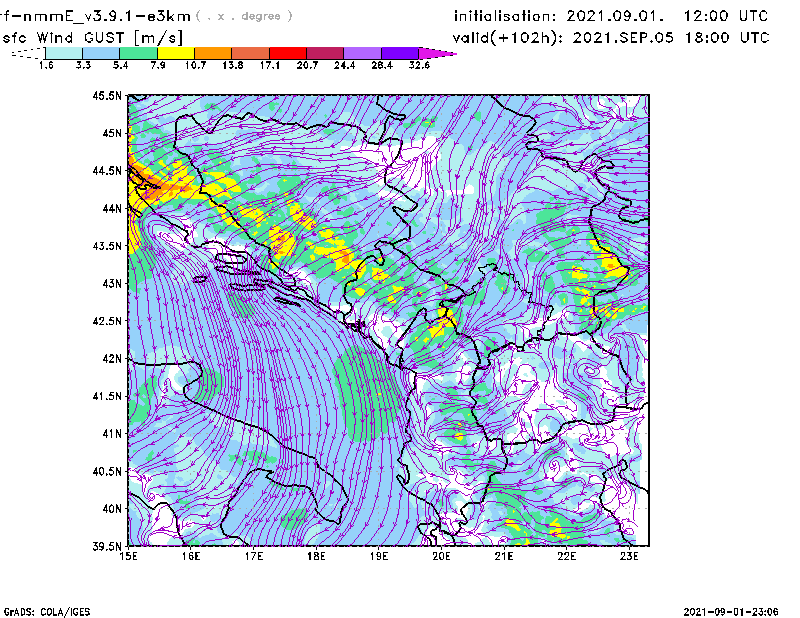
Task: Click the 22E longitude label
Action: 567,556
